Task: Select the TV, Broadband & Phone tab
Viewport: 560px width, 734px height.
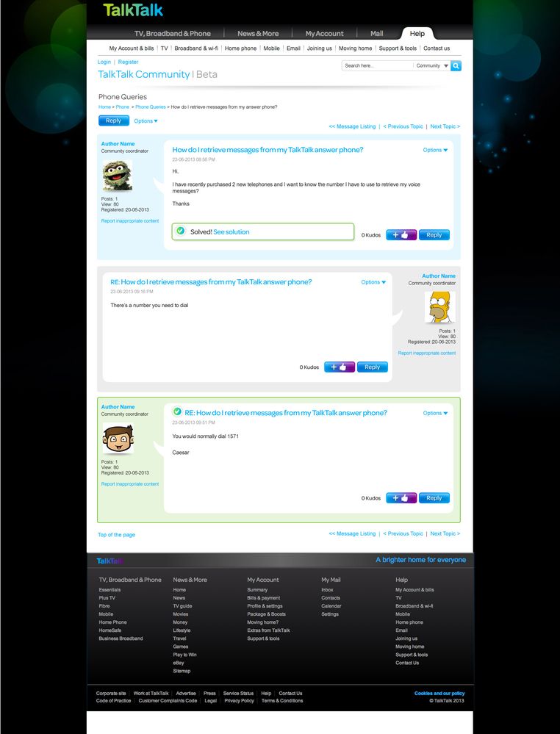Action: 172,34
